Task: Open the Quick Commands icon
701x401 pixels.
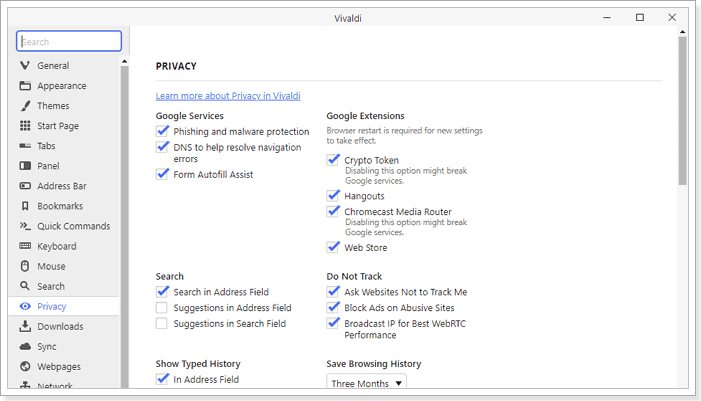Action: click(x=25, y=226)
